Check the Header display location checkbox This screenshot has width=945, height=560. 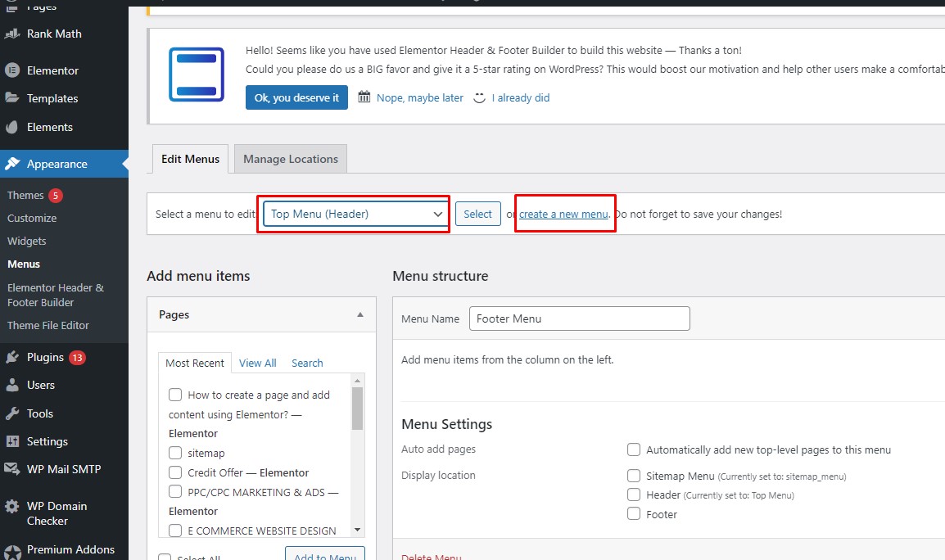(634, 495)
